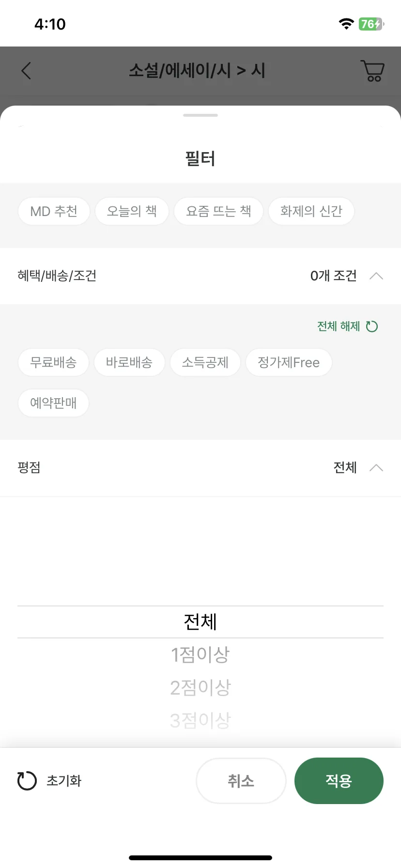Open the shopping cart icon
This screenshot has width=401, height=868.
372,71
